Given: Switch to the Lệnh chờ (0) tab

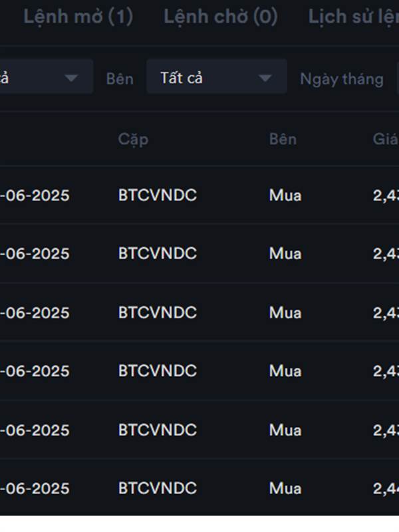Looking at the screenshot, I should tap(221, 17).
